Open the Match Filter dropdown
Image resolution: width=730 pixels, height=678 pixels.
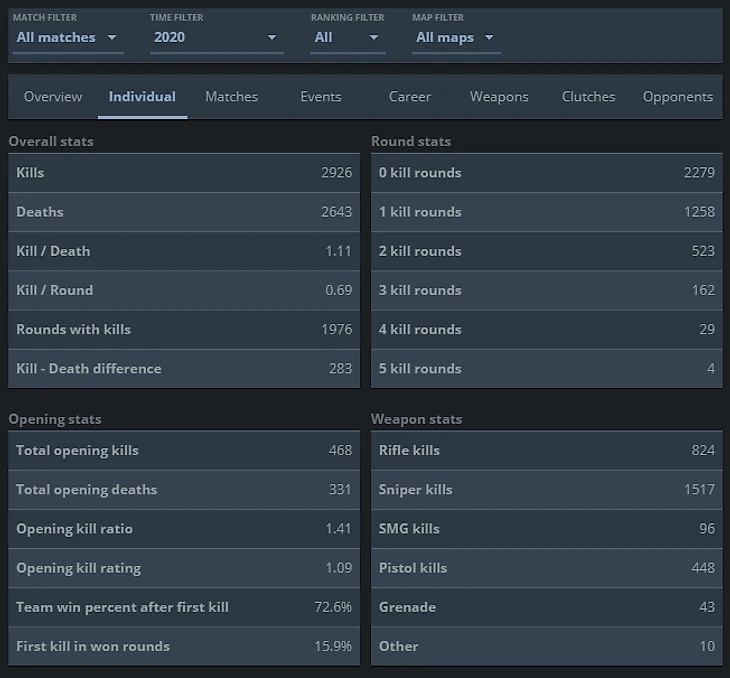coord(67,38)
